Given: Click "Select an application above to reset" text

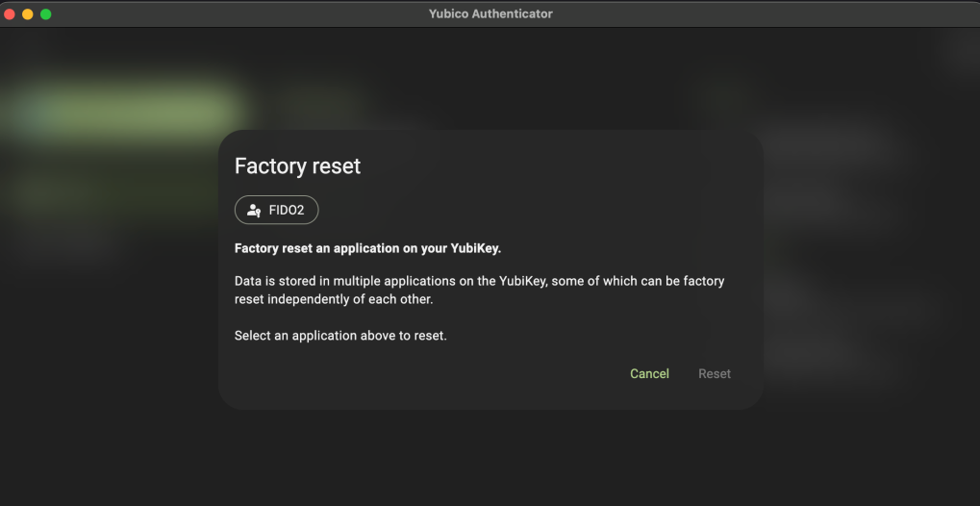Looking at the screenshot, I should pyautogui.click(x=340, y=336).
